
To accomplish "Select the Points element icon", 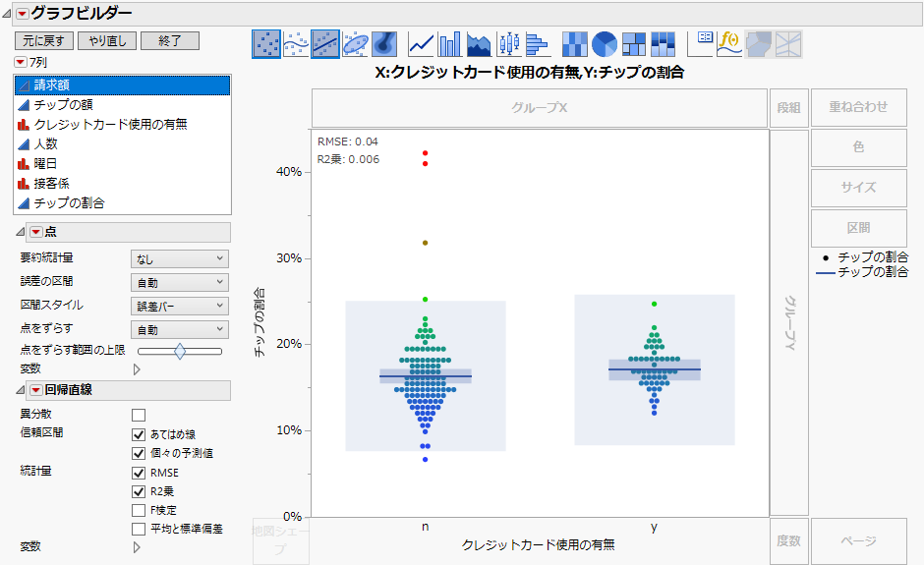I will pyautogui.click(x=266, y=44).
